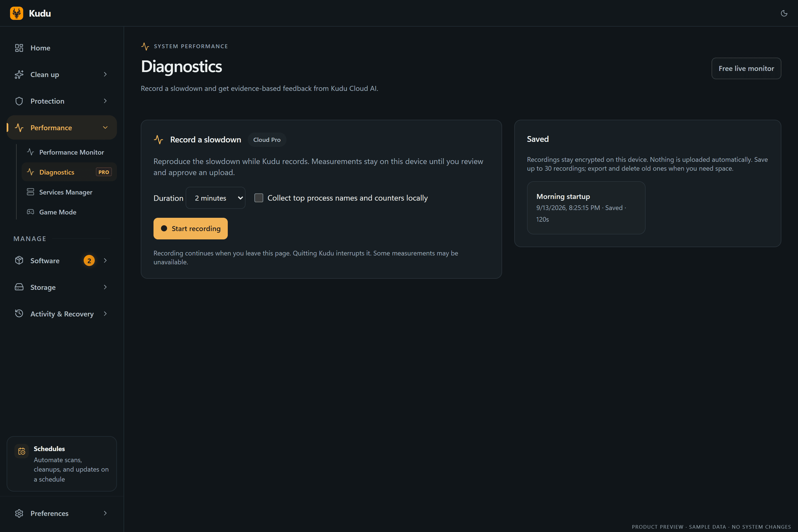
Task: Open Services Manager submenu item
Action: [69, 192]
